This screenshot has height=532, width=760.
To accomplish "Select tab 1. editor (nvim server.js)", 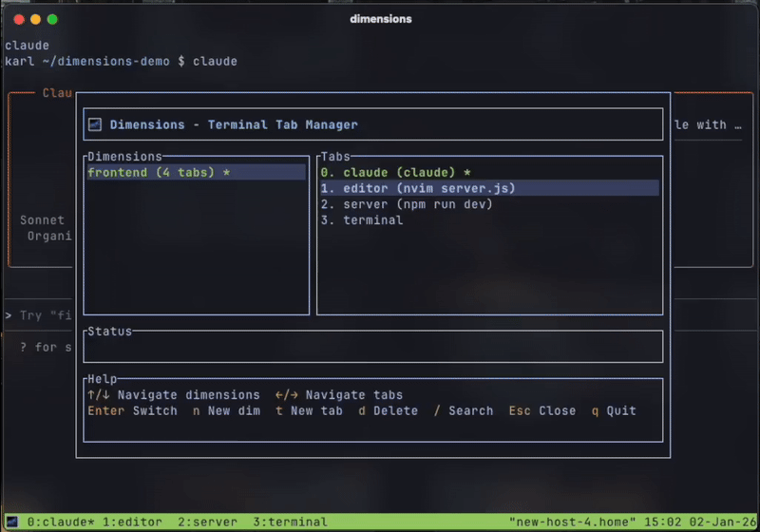I will 489,188.
